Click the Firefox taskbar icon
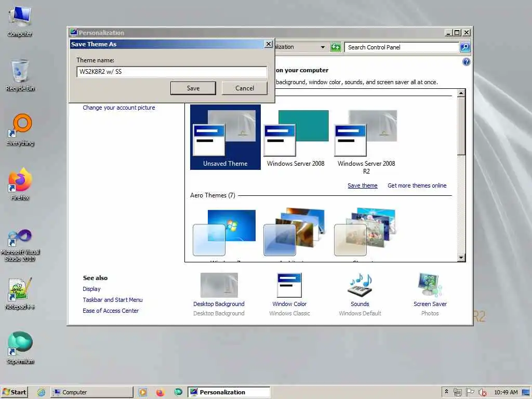532x399 pixels. coord(160,393)
